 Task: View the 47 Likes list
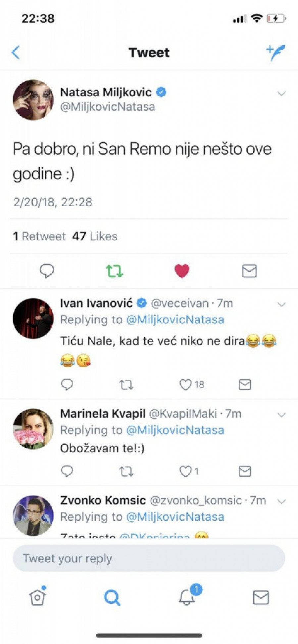(95, 236)
